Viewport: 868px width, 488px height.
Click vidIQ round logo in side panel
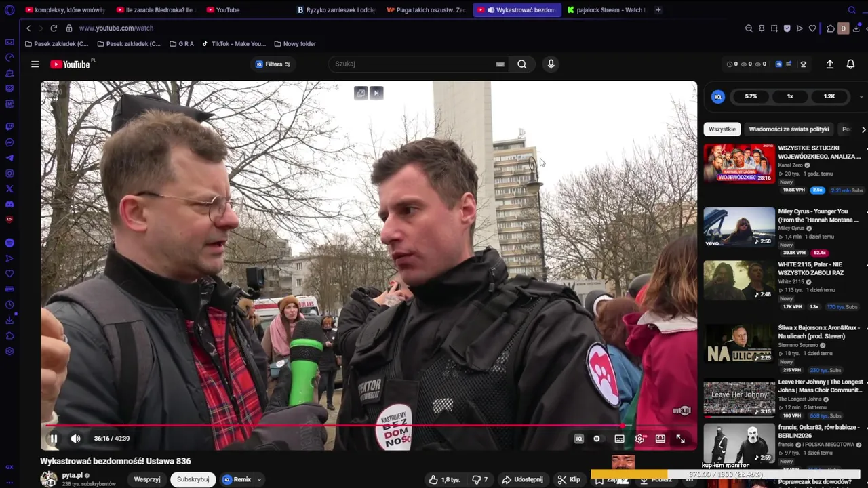point(718,96)
